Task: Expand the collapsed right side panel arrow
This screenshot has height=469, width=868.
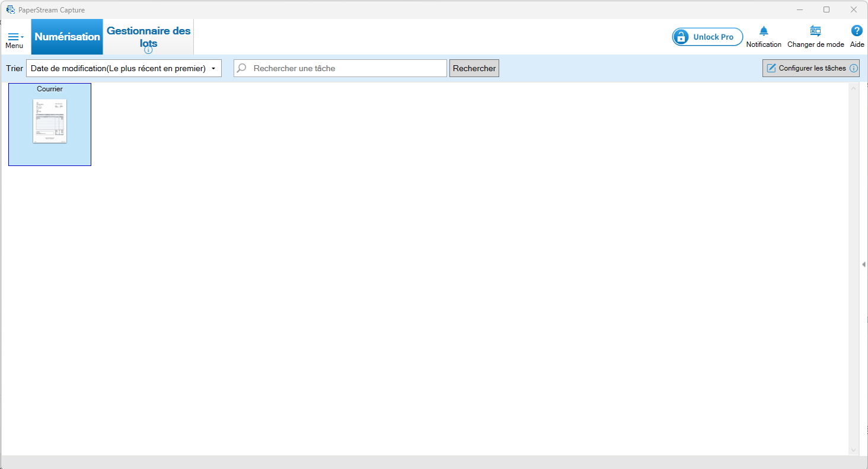Action: tap(864, 264)
